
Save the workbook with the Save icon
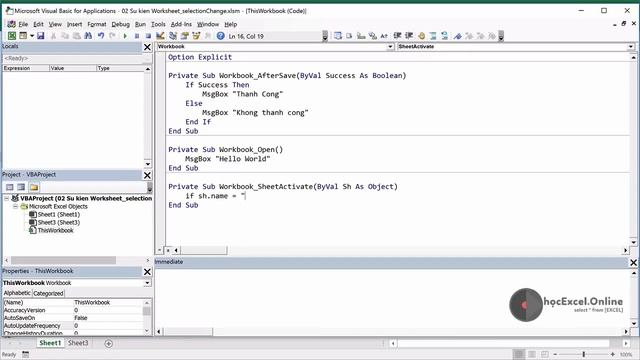(x=40, y=36)
